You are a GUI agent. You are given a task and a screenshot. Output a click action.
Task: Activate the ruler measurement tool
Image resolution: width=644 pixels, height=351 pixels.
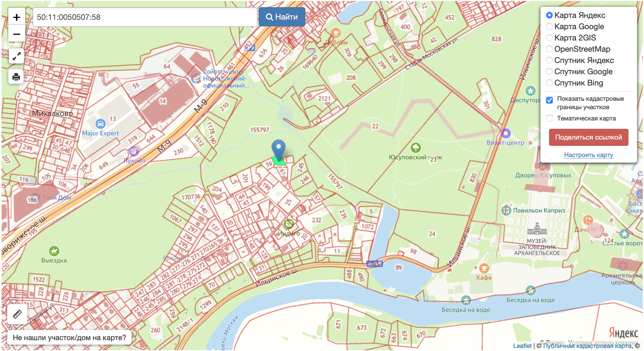coord(17,314)
